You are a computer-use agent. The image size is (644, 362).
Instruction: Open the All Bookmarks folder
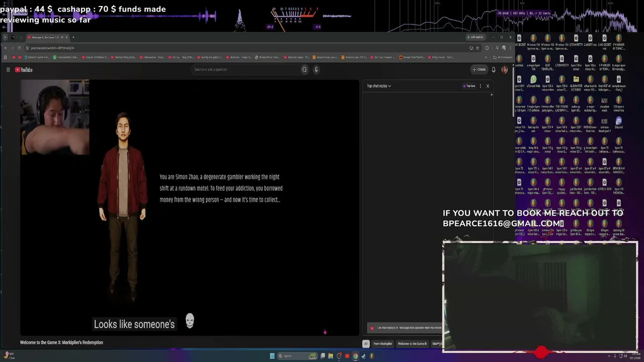pyautogui.click(x=503, y=57)
